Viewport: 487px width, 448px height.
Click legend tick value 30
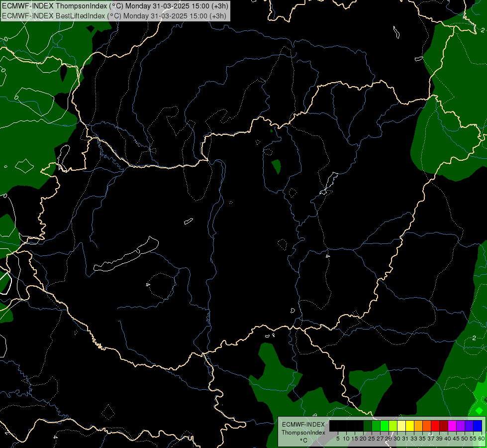pos(397,439)
